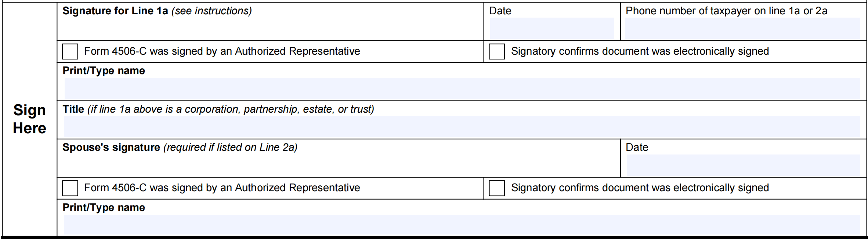Click the Date field beside Spouse's signature
Image resolution: width=868 pixels, height=240 pixels.
743,165
